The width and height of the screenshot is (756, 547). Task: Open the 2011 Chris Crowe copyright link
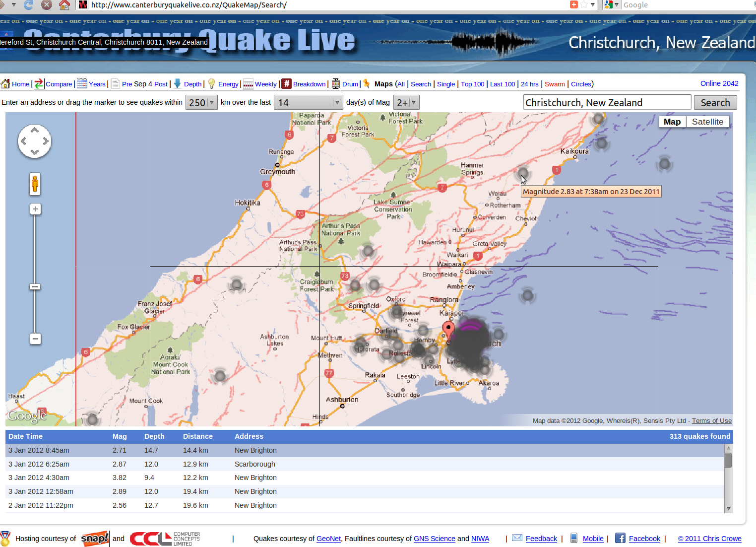tap(709, 539)
